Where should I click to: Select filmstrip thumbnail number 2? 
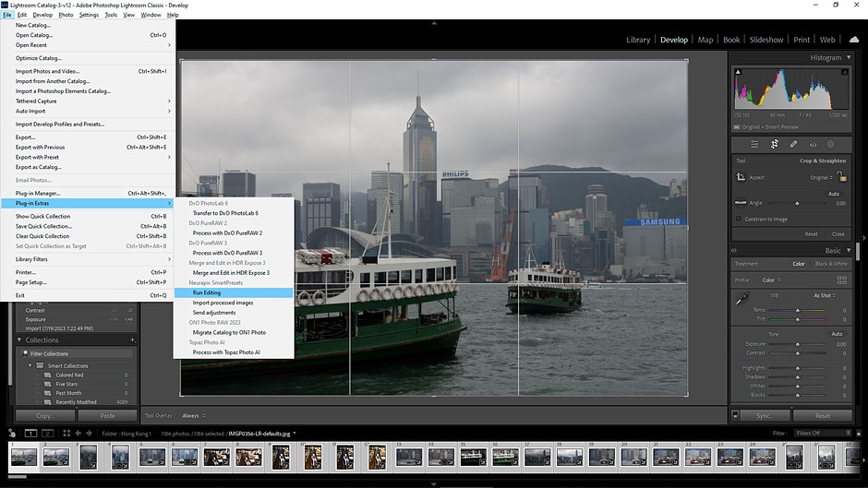[x=56, y=457]
